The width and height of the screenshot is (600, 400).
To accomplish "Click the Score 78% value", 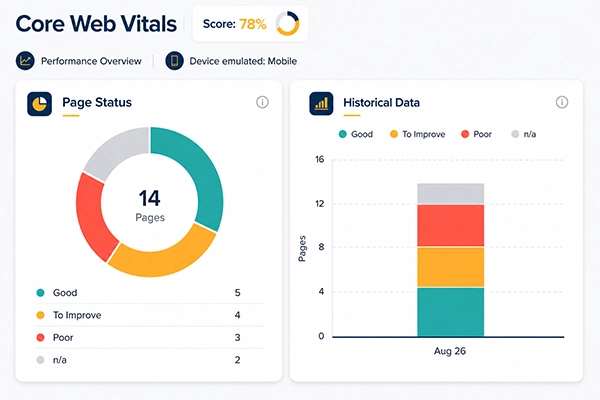I will 253,24.
